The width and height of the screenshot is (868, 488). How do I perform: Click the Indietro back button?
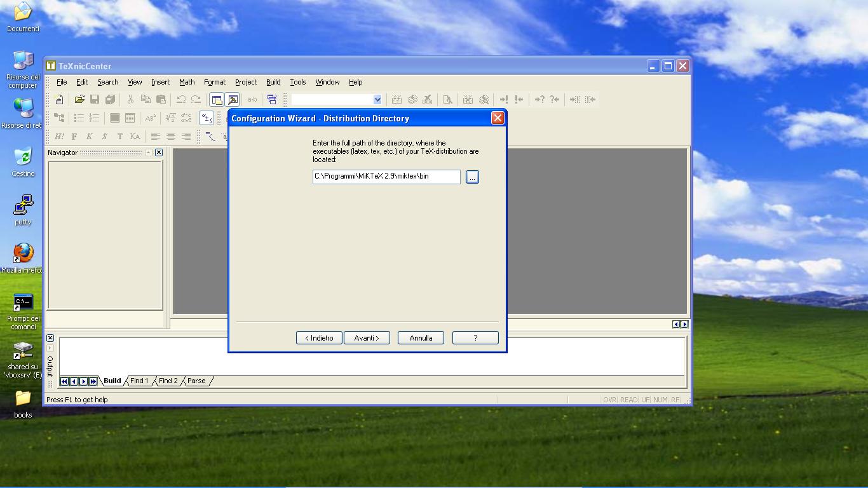coord(319,338)
